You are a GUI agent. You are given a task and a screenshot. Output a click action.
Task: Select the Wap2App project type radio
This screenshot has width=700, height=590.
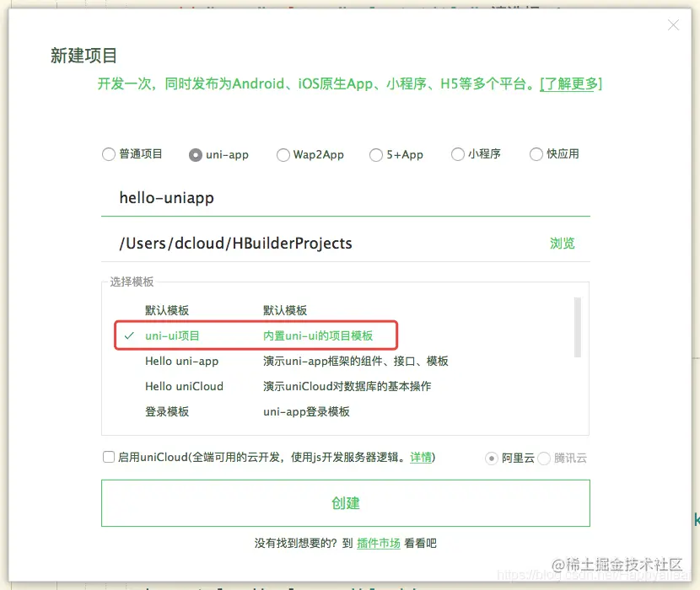coord(283,154)
